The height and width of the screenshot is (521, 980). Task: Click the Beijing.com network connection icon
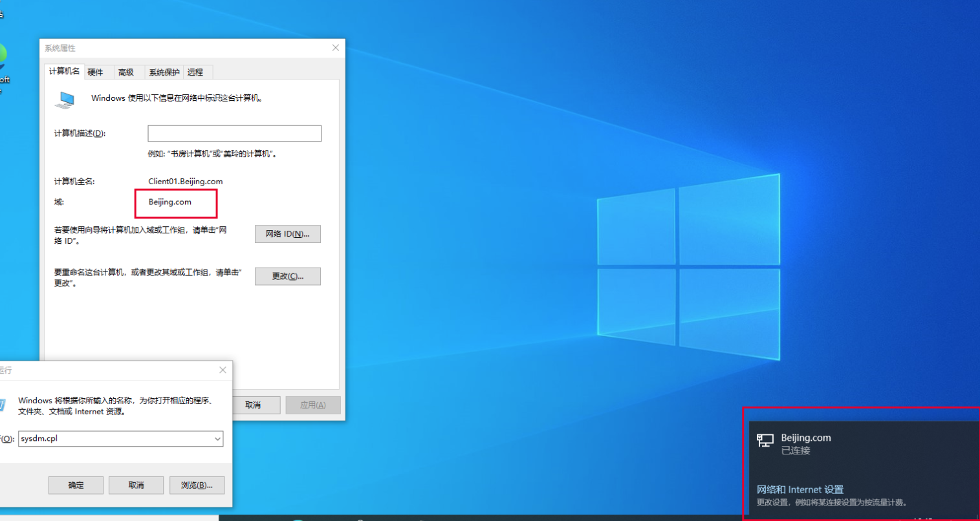(765, 441)
